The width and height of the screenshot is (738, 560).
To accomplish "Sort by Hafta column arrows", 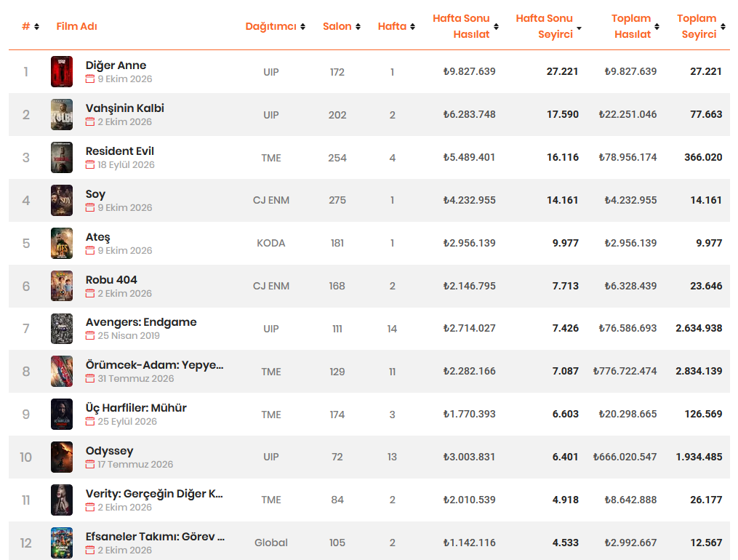I will 413,26.
